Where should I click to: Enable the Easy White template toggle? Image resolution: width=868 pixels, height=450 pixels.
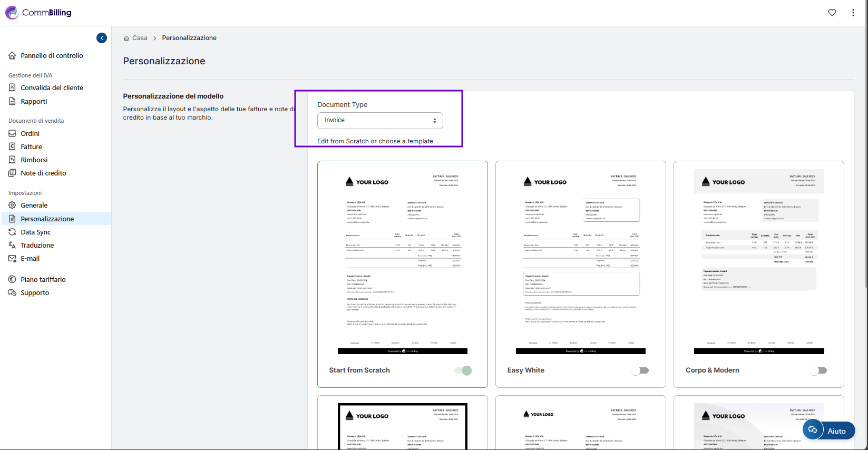(x=640, y=370)
